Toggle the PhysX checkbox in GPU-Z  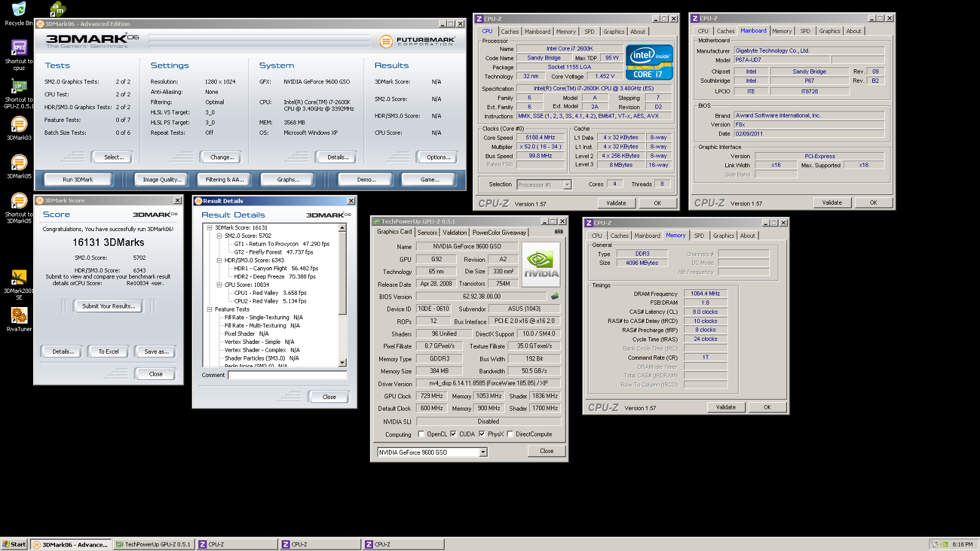pos(481,434)
